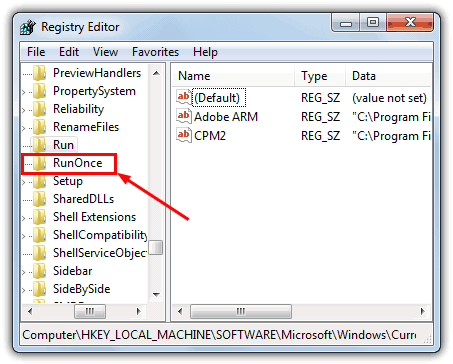Image resolution: width=453 pixels, height=364 pixels.
Task: Select the RunOnce key
Action: 78,163
